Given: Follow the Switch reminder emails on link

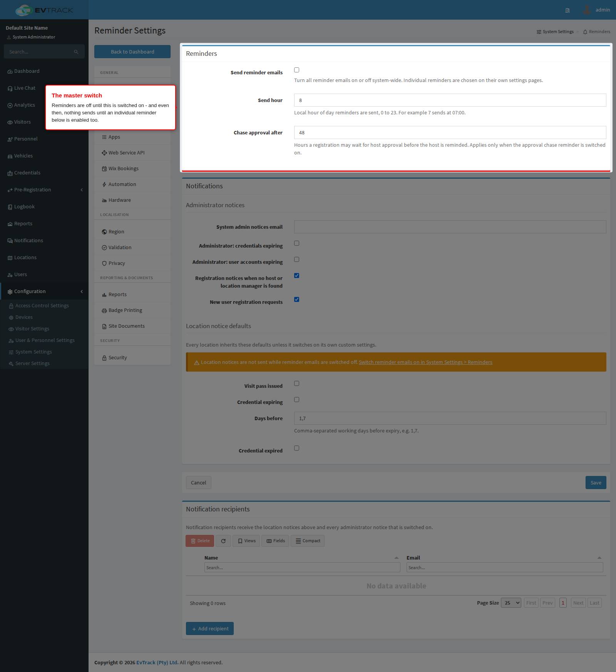Looking at the screenshot, I should 425,362.
